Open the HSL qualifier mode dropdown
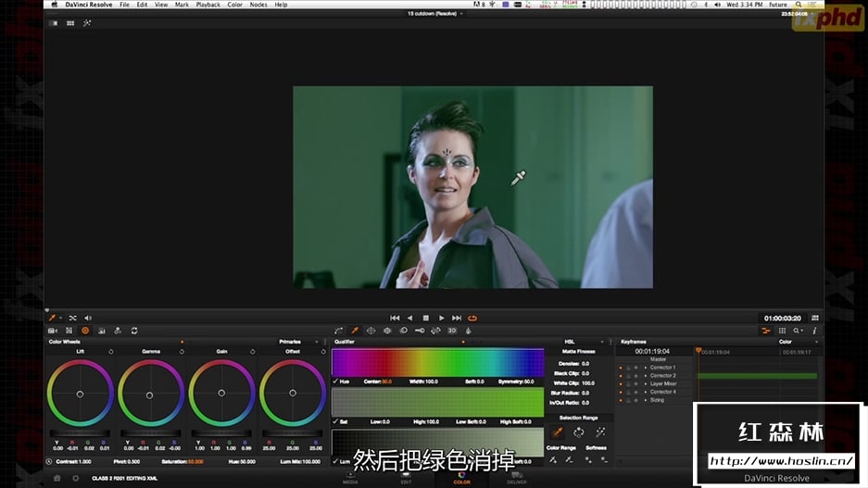 pyautogui.click(x=584, y=342)
